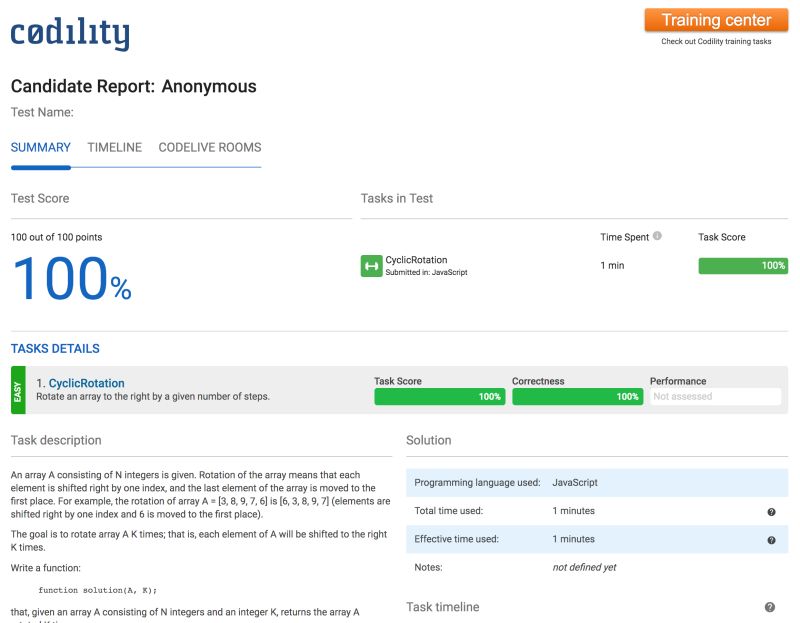Open the CODELIVE ROOMS tab
Viewport: 800px width, 623px height.
click(210, 147)
